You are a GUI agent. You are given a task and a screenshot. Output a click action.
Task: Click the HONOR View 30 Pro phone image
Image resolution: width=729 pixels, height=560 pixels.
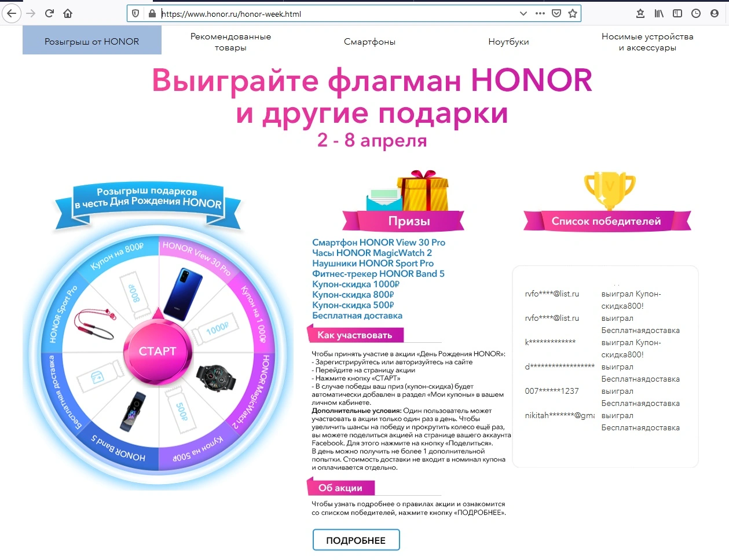pyautogui.click(x=183, y=294)
